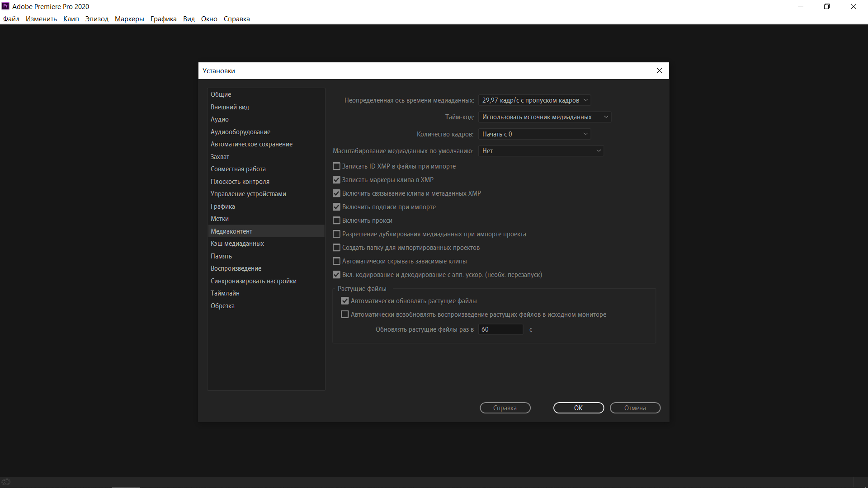Screen dimensions: 868x488
Task: Expand the 'Количество кадров' dropdown
Action: 534,134
